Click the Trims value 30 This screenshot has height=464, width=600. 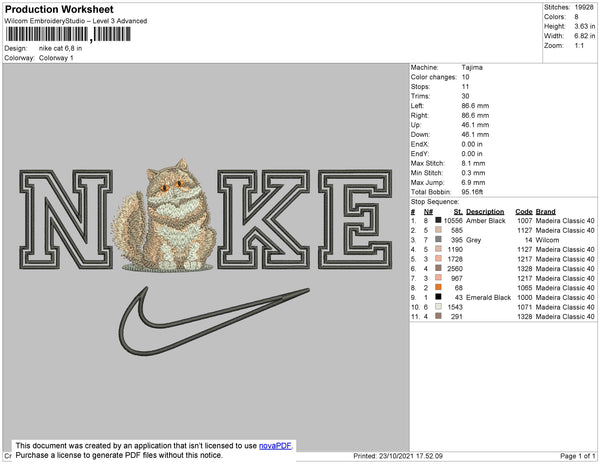(465, 96)
